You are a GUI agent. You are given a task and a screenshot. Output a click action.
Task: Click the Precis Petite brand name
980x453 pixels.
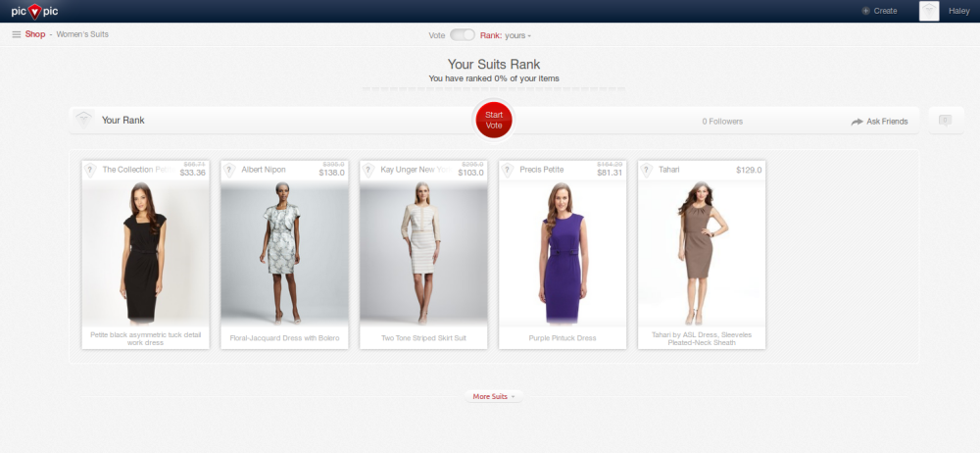[542, 170]
